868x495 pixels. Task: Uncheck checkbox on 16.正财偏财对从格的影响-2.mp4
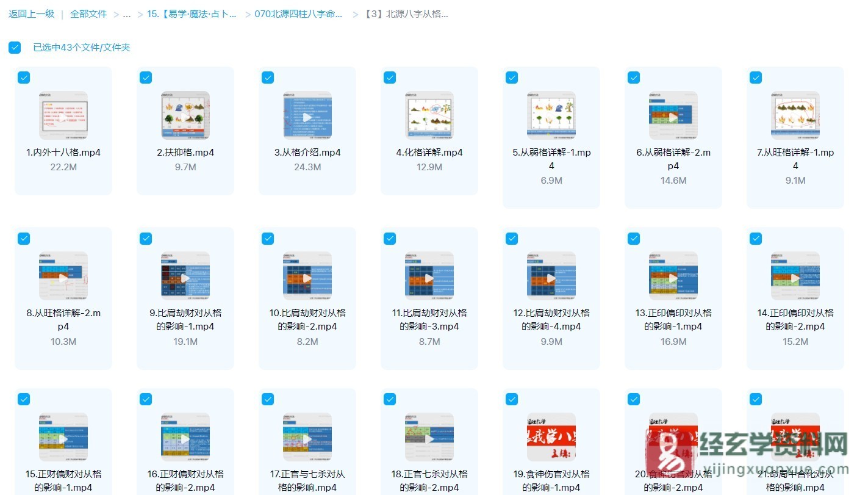click(146, 399)
